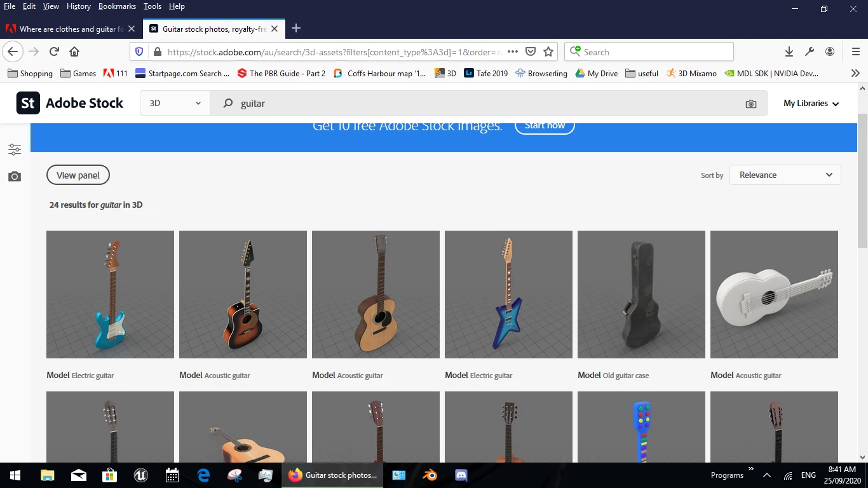Open Windows Start menu
Viewport: 868px width, 488px height.
(15, 475)
